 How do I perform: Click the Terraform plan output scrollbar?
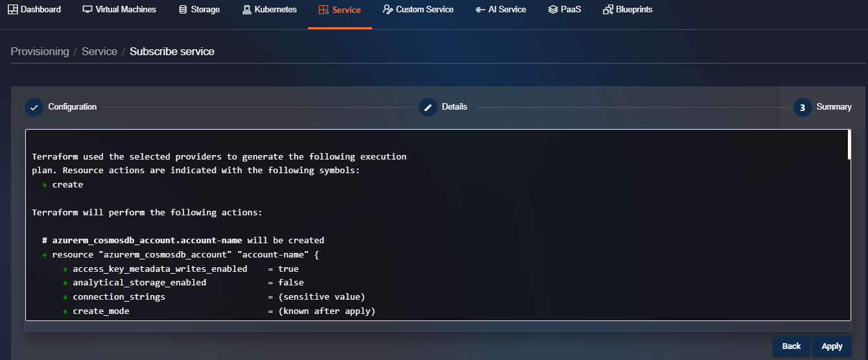point(848,145)
